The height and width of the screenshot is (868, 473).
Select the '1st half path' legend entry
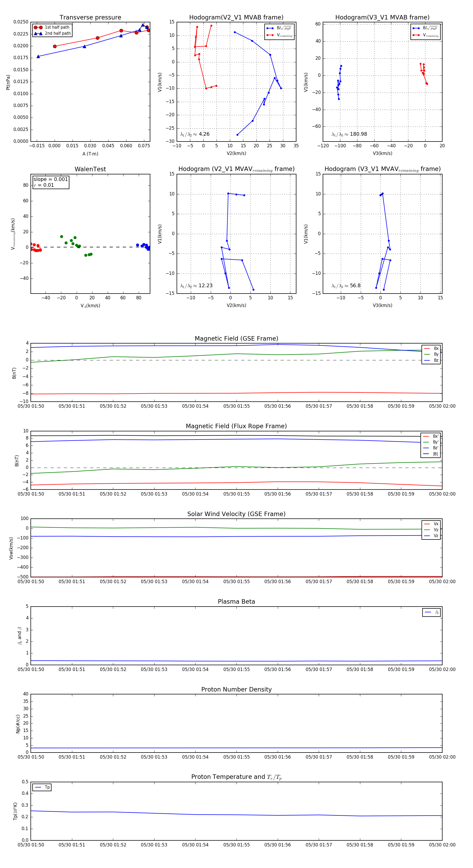tap(52, 27)
